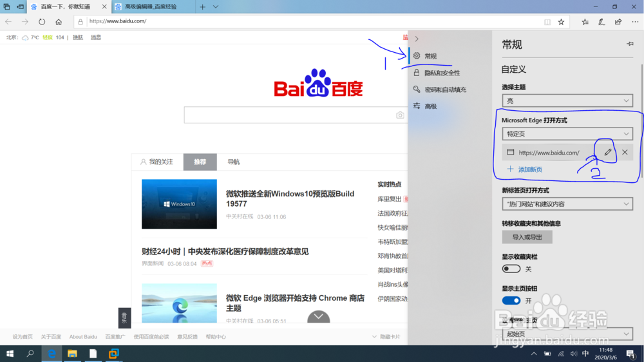Collapse the settings pane with chevron
Screen dimensions: 644x362
point(417,39)
